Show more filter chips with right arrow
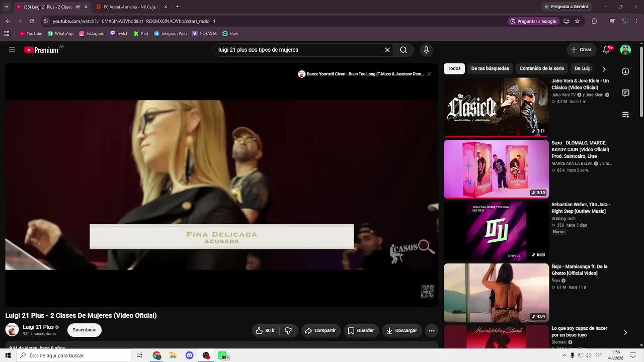 click(604, 69)
